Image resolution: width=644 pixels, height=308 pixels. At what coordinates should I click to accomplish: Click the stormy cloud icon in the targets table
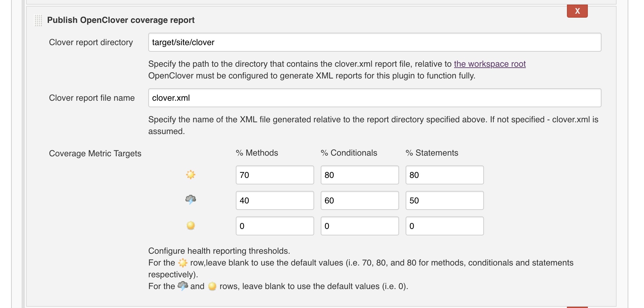[191, 199]
